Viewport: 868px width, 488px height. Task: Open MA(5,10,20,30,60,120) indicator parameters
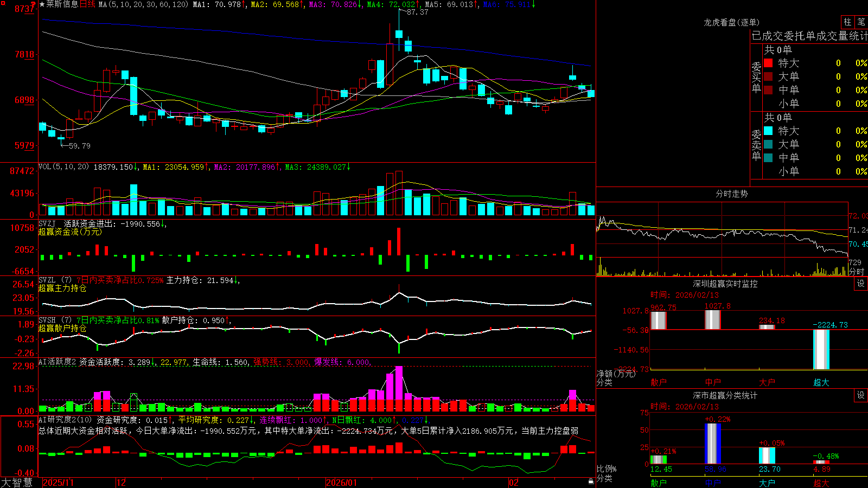point(143,4)
